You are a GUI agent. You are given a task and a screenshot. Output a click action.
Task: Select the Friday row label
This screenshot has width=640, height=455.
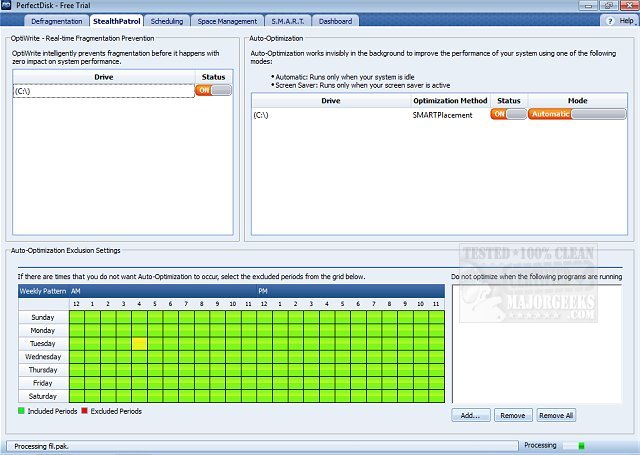coord(43,383)
